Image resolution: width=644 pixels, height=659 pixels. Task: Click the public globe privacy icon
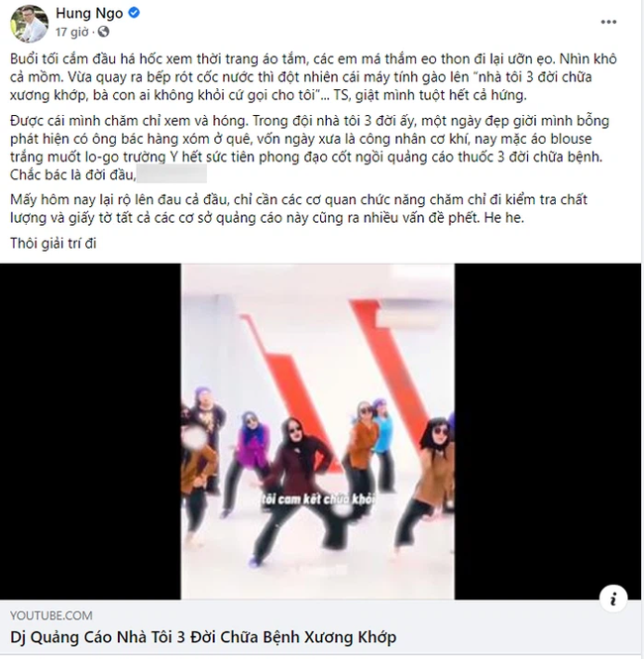[103, 32]
